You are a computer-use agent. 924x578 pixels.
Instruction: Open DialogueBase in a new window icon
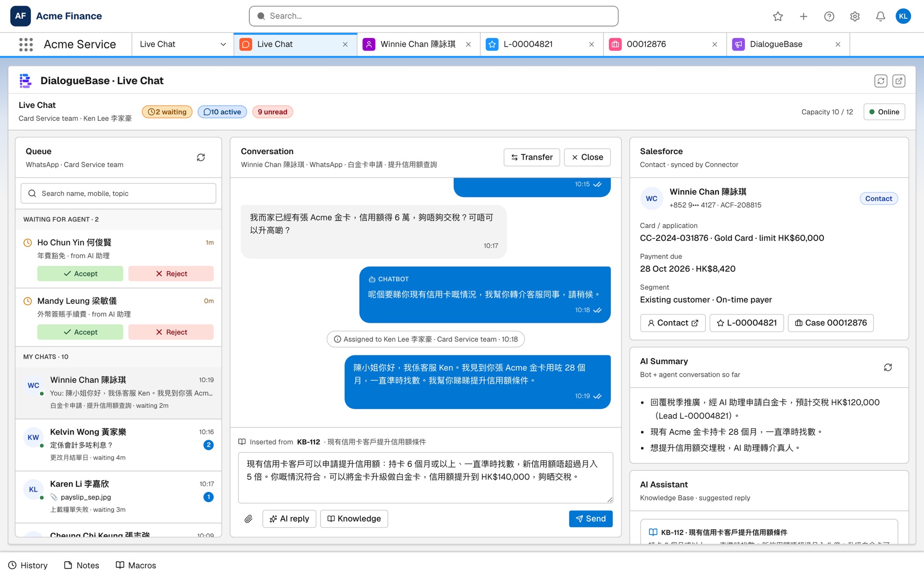898,81
